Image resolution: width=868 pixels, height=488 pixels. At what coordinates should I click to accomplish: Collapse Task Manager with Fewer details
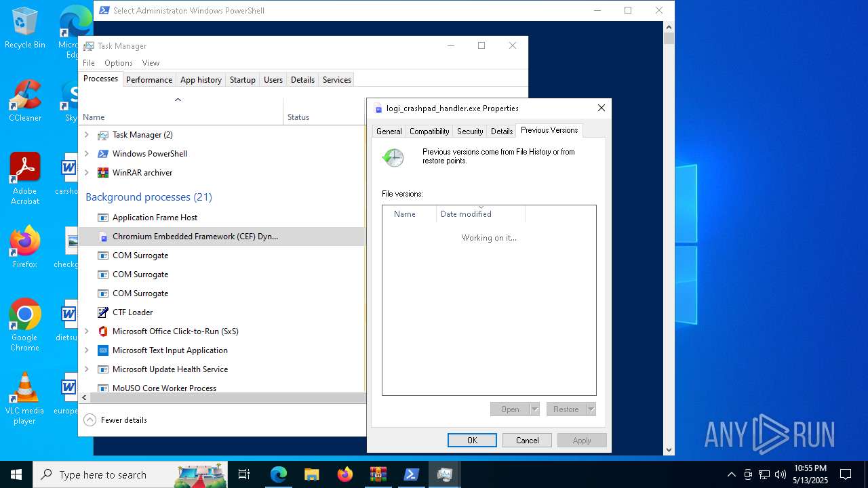coord(116,420)
